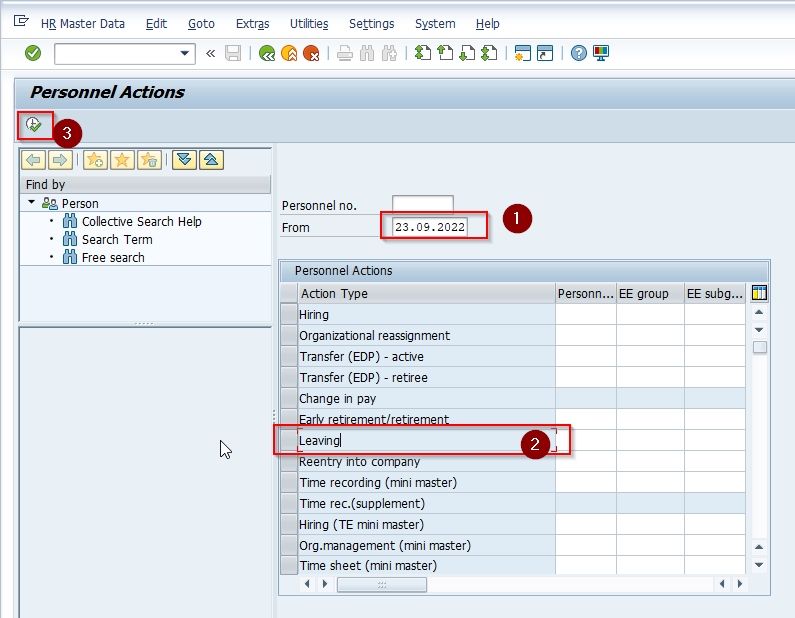
Task: Select the Time recording (mini master) row selector
Action: pyautogui.click(x=289, y=482)
